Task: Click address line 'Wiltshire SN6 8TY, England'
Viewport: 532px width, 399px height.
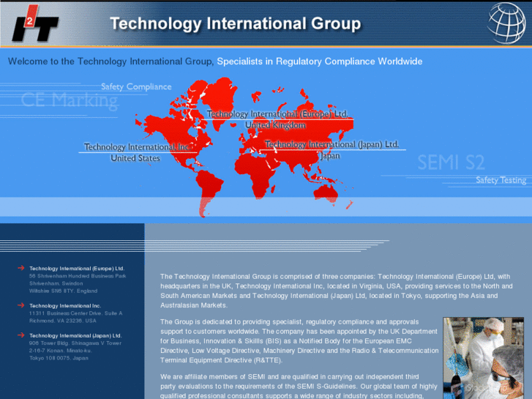Action: click(63, 291)
